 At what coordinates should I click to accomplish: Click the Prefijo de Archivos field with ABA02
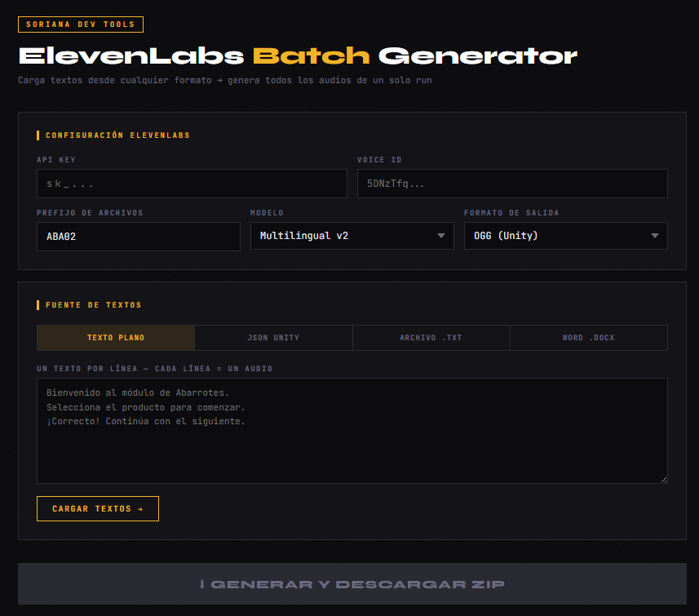pos(138,237)
